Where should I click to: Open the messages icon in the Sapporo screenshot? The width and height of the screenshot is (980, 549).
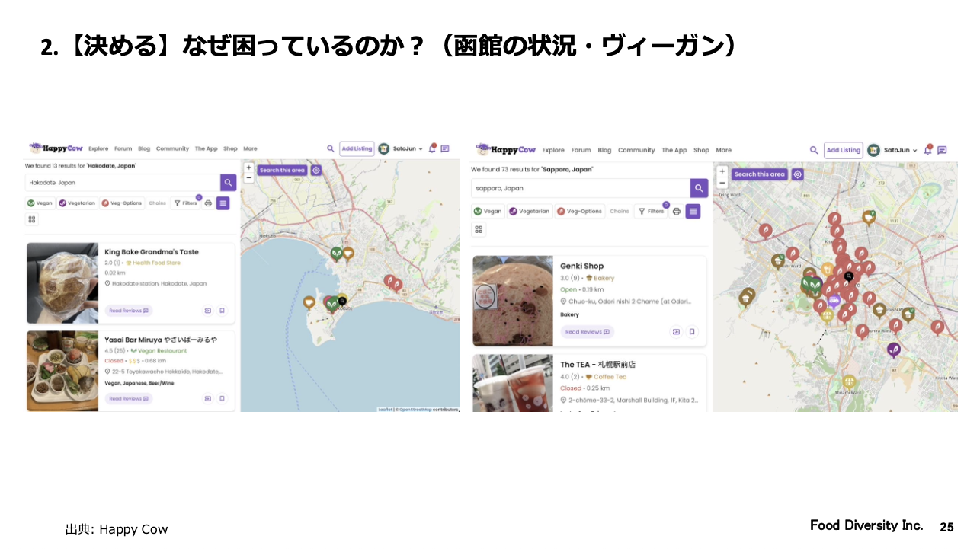[x=942, y=150]
